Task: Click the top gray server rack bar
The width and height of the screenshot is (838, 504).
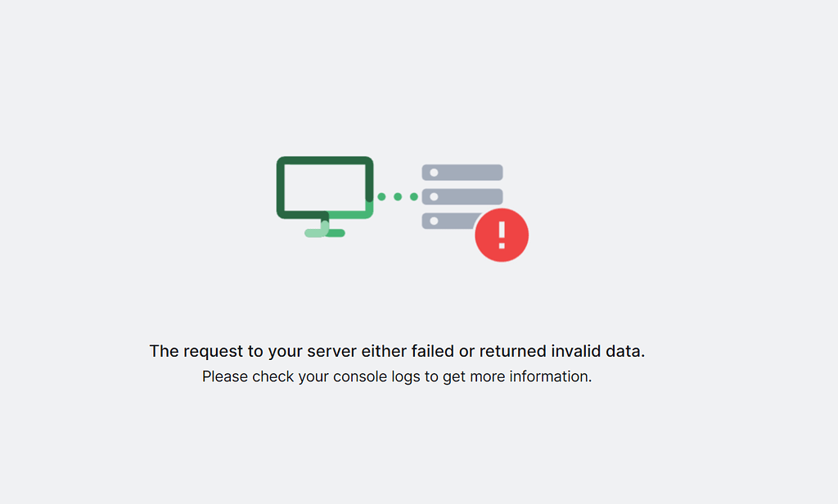Action: click(462, 173)
